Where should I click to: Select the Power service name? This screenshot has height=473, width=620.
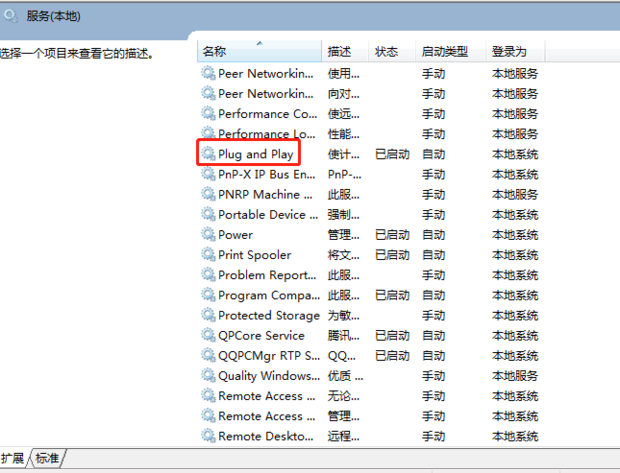(235, 235)
